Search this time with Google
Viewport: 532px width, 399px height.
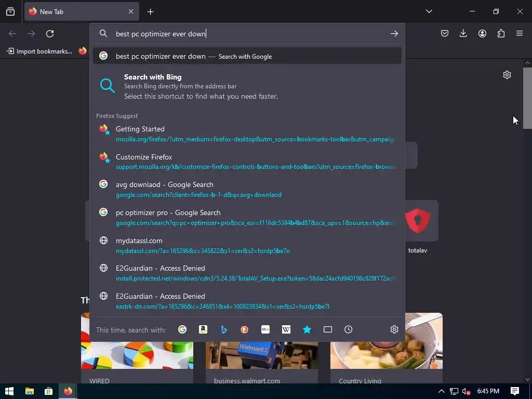pos(182,329)
